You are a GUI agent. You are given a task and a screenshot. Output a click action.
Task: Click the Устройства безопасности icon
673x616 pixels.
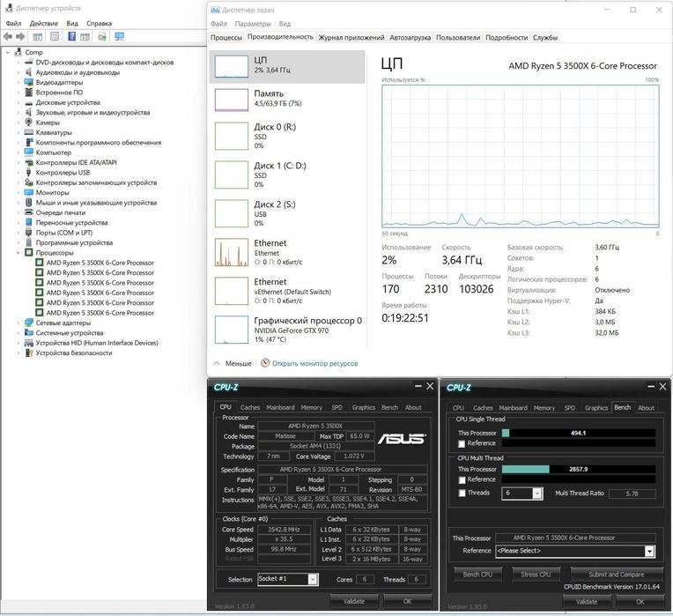click(x=29, y=353)
